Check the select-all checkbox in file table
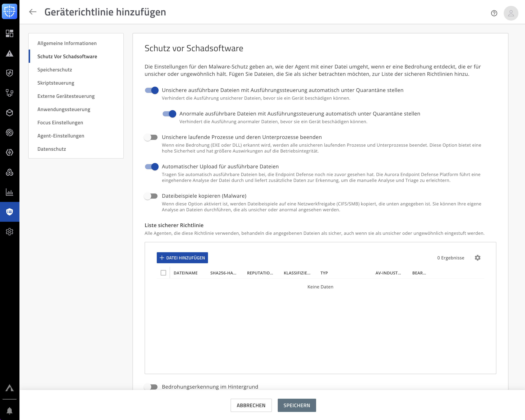This screenshot has height=420, width=525. (163, 273)
